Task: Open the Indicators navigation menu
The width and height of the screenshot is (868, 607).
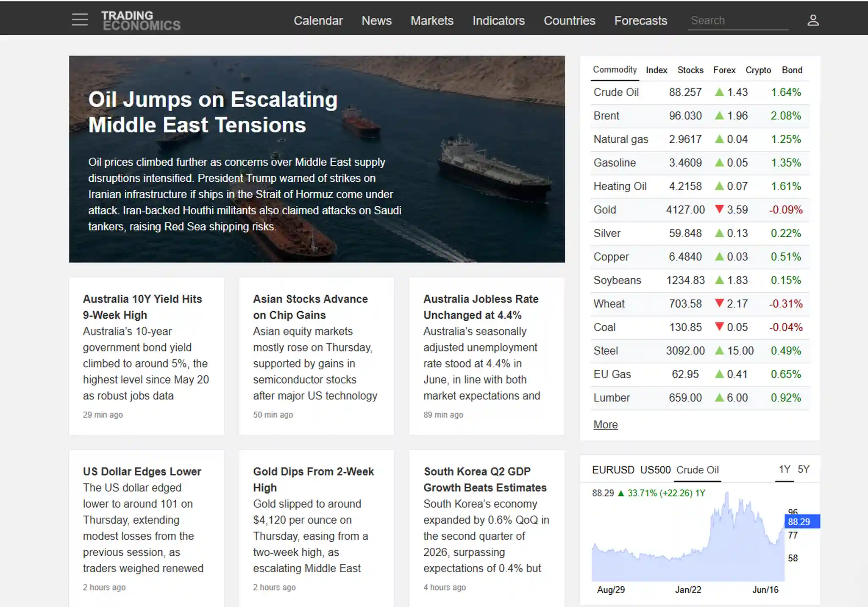Action: tap(498, 20)
